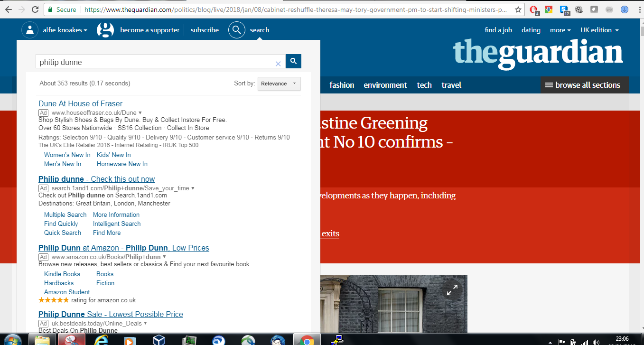Screen dimensions: 644x345
Task: Open the Sort by Relevance dropdown
Action: [279, 84]
